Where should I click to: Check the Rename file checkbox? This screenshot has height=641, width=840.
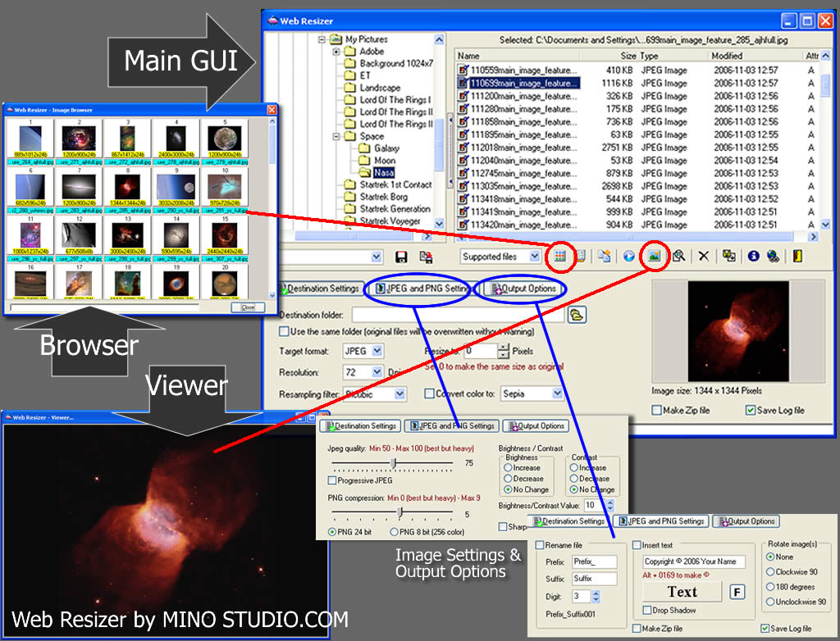(540, 545)
